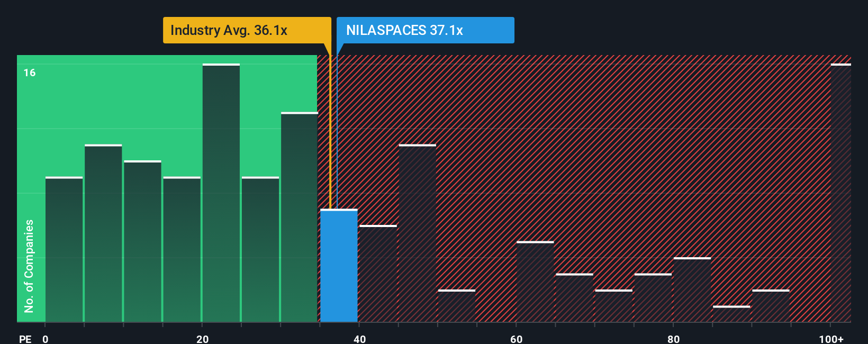Click the green bar at PE 15-20
The height and width of the screenshot is (344, 868).
pos(182,250)
